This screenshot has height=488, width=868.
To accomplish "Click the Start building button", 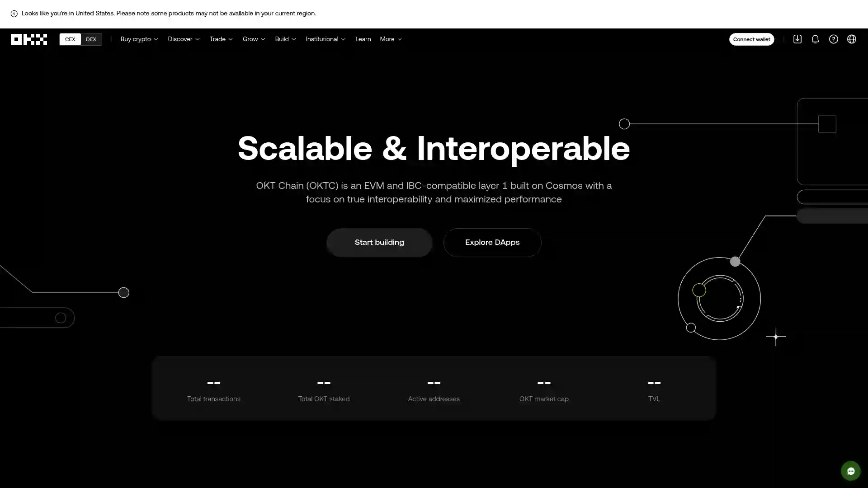I will tap(379, 242).
